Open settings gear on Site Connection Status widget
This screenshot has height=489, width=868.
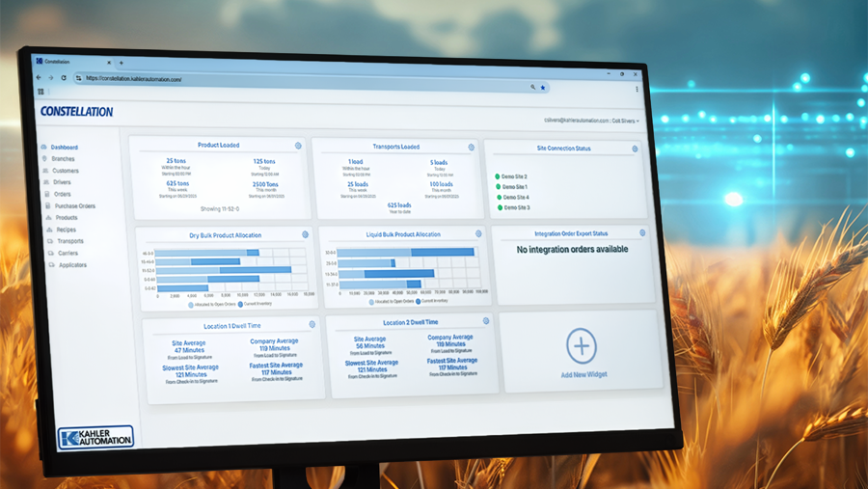pos(635,149)
